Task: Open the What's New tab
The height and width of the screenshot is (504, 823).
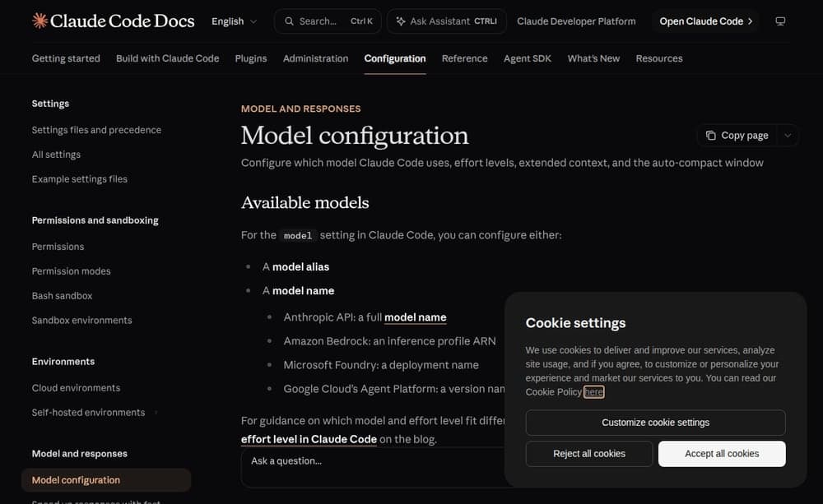Action: 593,58
